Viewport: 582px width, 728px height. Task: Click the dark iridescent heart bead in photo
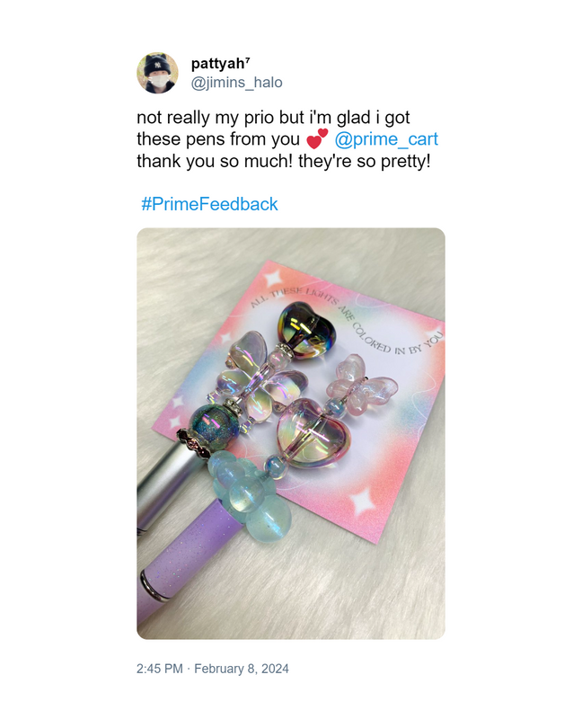click(x=305, y=327)
